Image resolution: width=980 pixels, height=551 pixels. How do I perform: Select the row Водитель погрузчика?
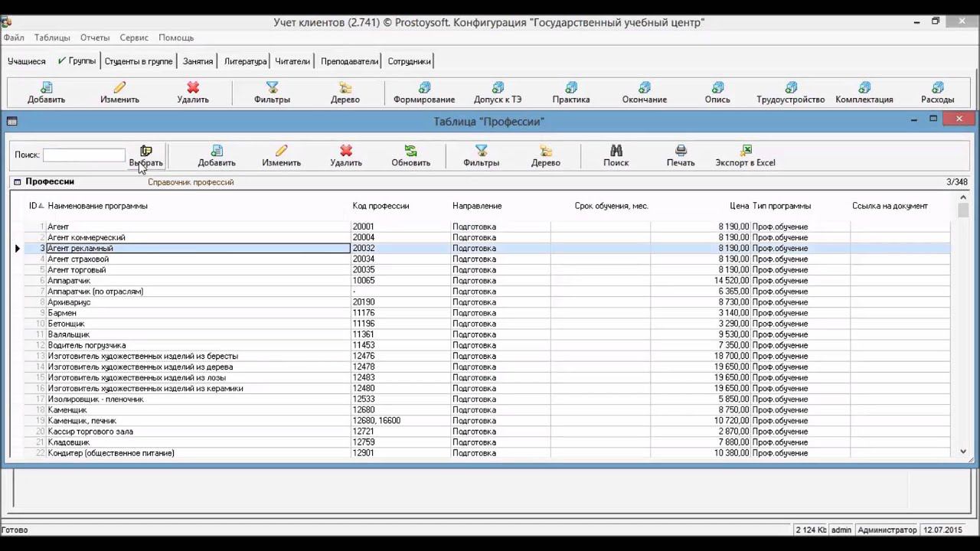[486, 345]
